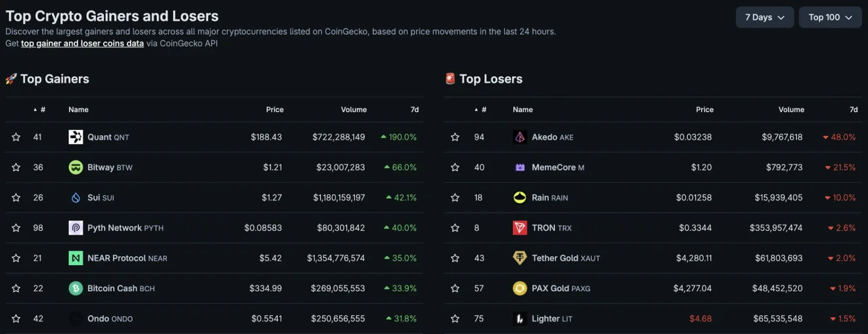Image resolution: width=868 pixels, height=334 pixels.
Task: Click PAX Gold's price $4,277.04
Action: point(694,288)
